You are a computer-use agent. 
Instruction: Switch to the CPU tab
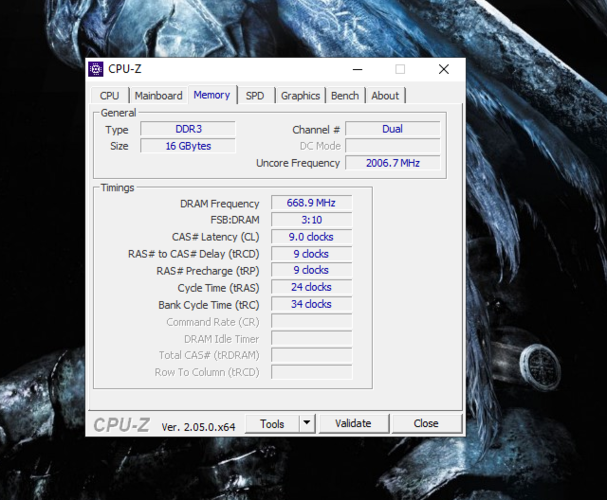110,96
